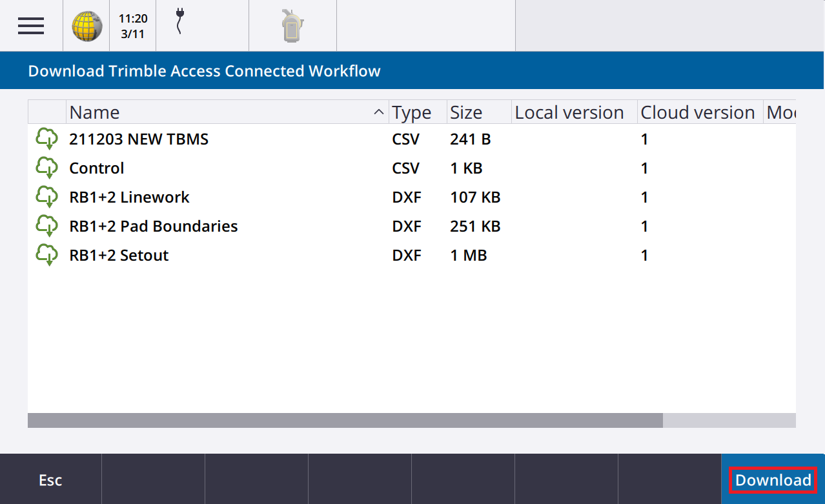Screen dimensions: 825x504
Task: Click the Local version column header
Action: [569, 112]
